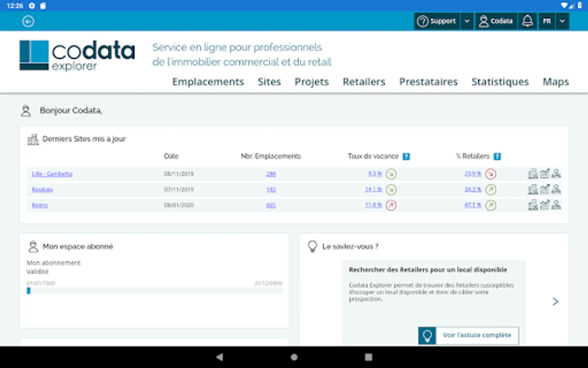Image resolution: width=588 pixels, height=368 pixels.
Task: Expand the language dropdown arrow next to FR
Action: [x=562, y=21]
